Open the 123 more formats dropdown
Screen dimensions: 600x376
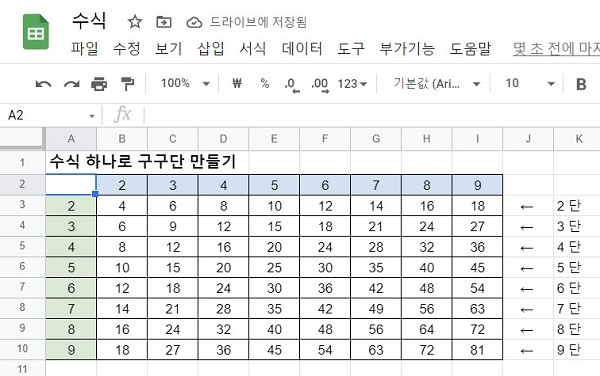(x=352, y=83)
